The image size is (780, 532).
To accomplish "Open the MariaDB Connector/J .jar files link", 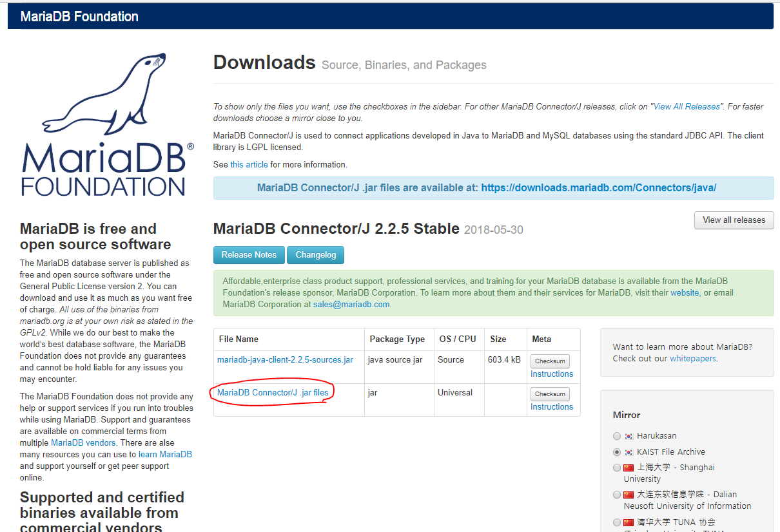I will coord(273,393).
